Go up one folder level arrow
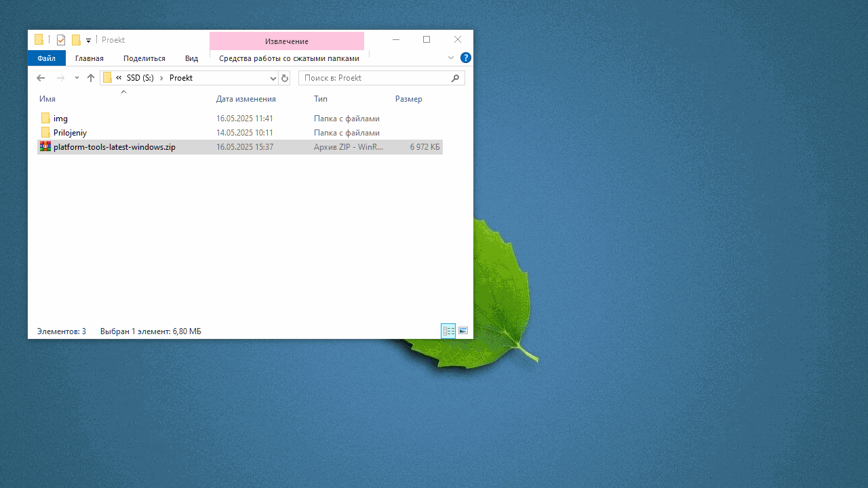The height and width of the screenshot is (488, 868). 91,78
